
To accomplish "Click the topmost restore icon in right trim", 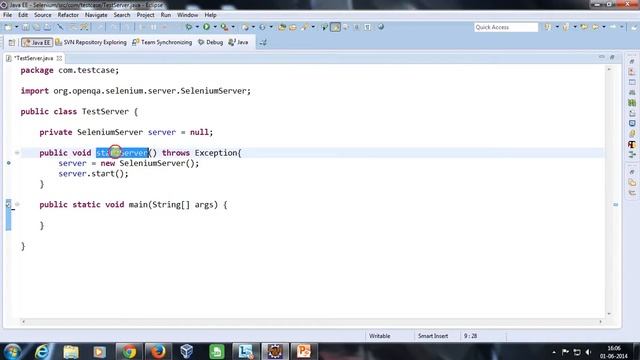I will click(632, 61).
